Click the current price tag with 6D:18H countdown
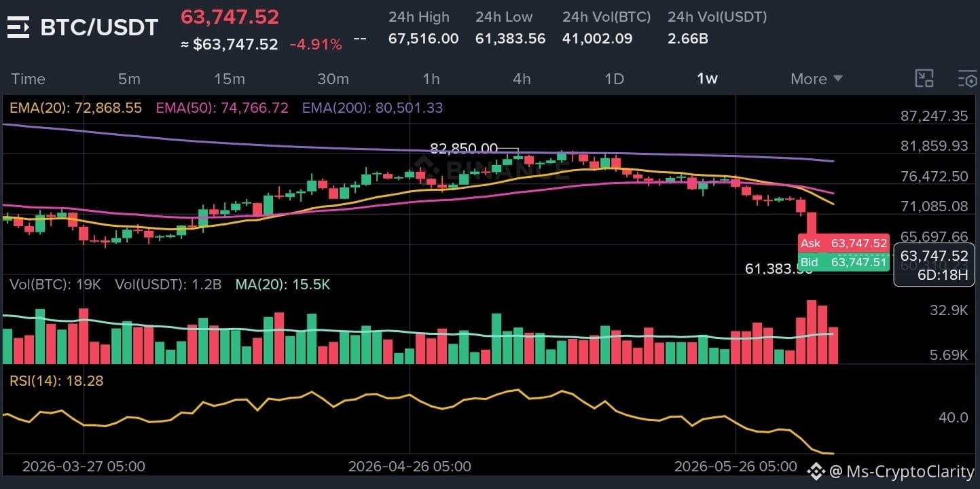980x489 pixels. (934, 265)
